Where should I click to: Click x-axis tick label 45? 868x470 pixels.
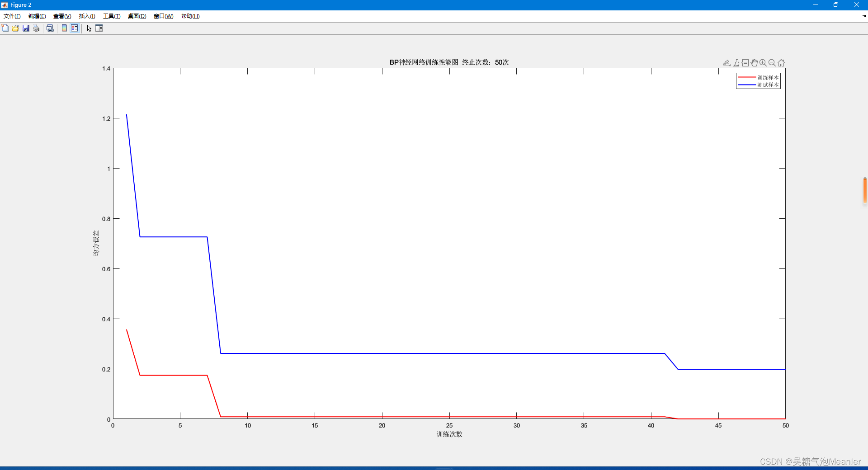[718, 426]
